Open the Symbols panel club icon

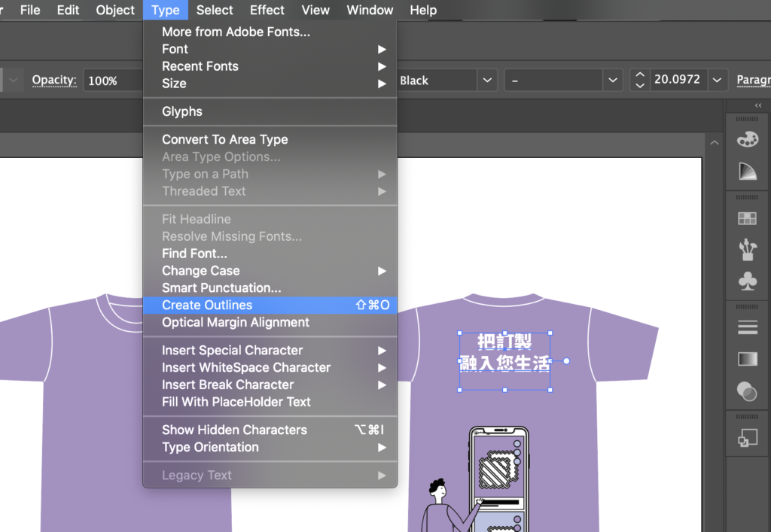coord(747,281)
